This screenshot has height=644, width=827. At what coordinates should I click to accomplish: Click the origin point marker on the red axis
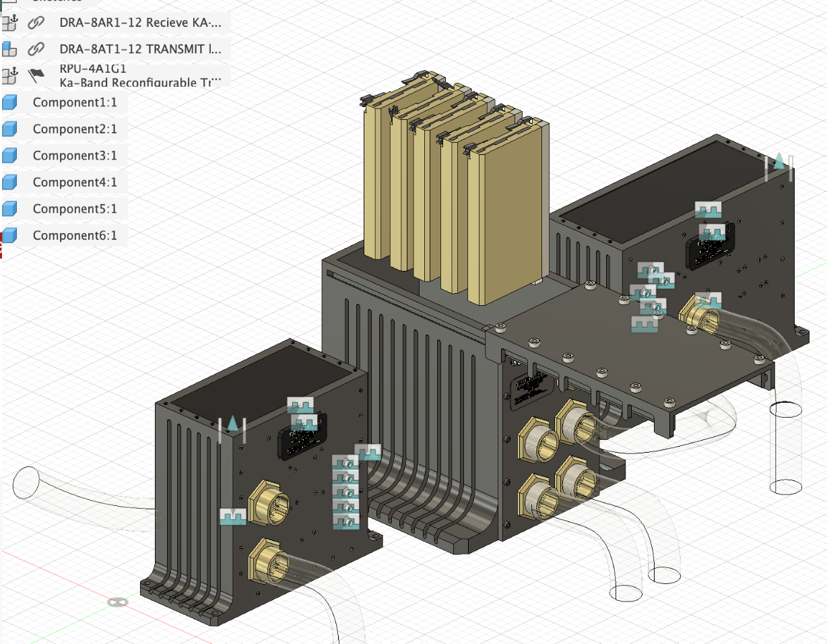coord(118,602)
